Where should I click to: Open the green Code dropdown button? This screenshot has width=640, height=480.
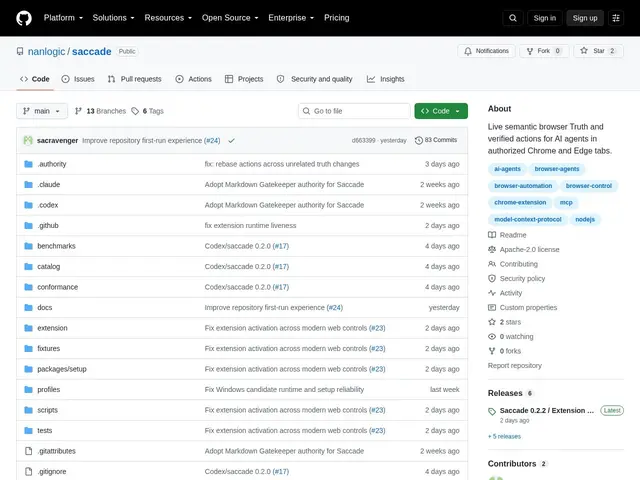[441, 111]
